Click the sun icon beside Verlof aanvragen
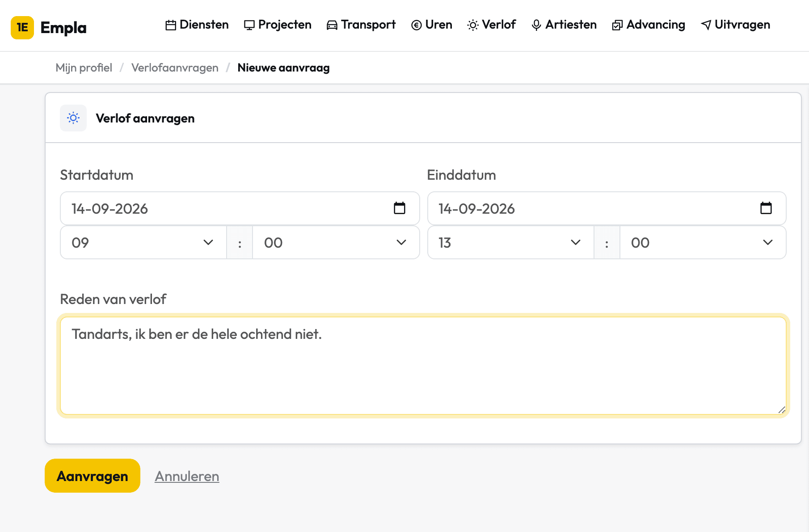Image resolution: width=809 pixels, height=532 pixels. coord(73,118)
